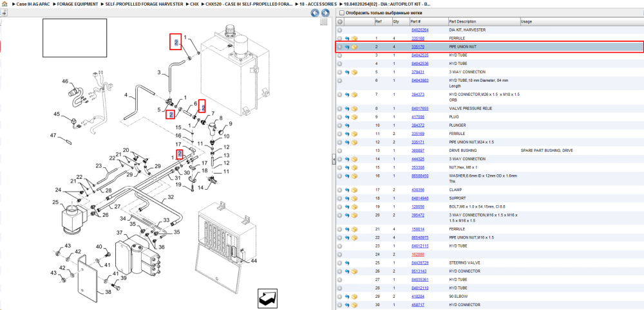Open red part number 162888 link
The height and width of the screenshot is (310, 644).
point(417,255)
